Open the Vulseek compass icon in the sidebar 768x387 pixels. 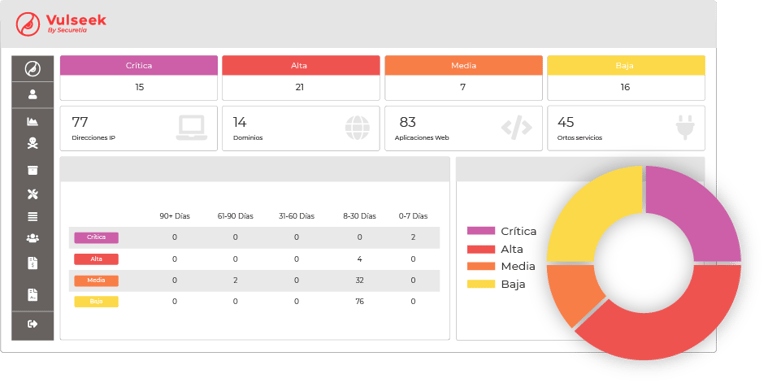click(x=33, y=69)
